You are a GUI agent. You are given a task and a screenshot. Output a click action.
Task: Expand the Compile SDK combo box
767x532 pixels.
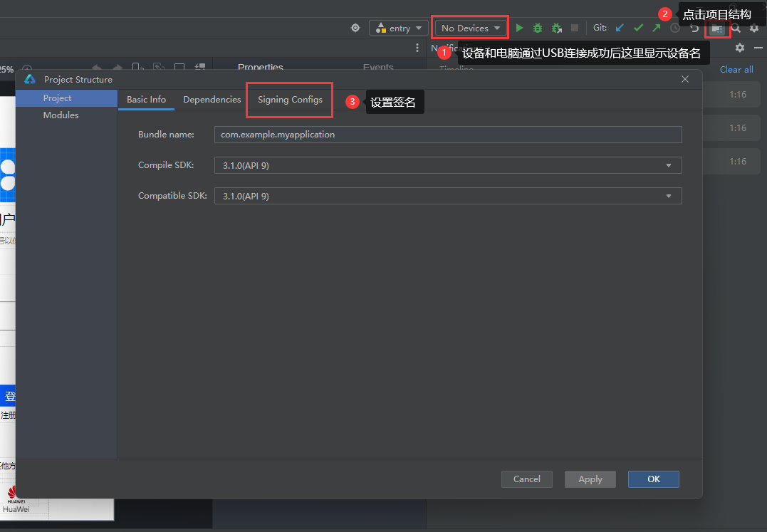pos(448,165)
